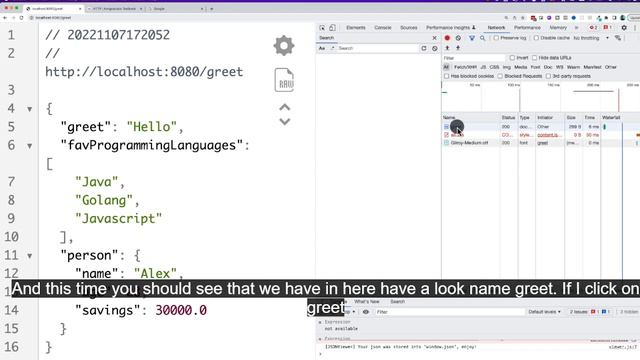The width and height of the screenshot is (640, 360).
Task: Click the Search panel text field
Action: [x=378, y=48]
